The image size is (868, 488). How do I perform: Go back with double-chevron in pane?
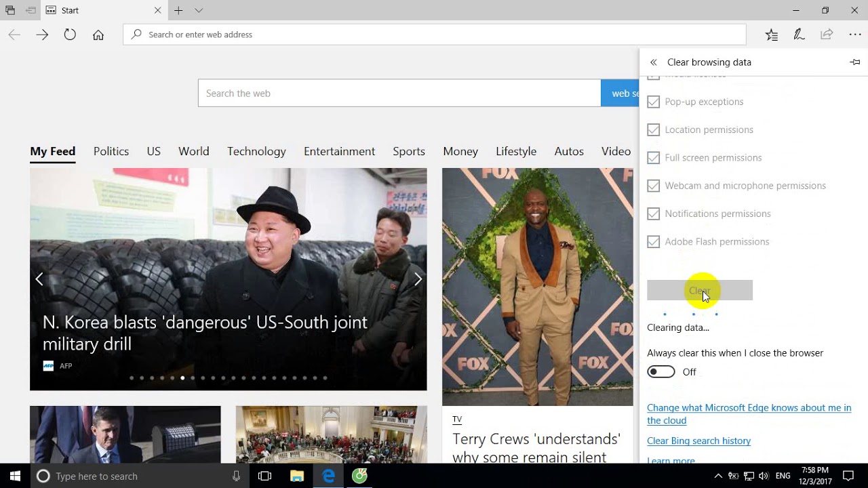pos(654,62)
